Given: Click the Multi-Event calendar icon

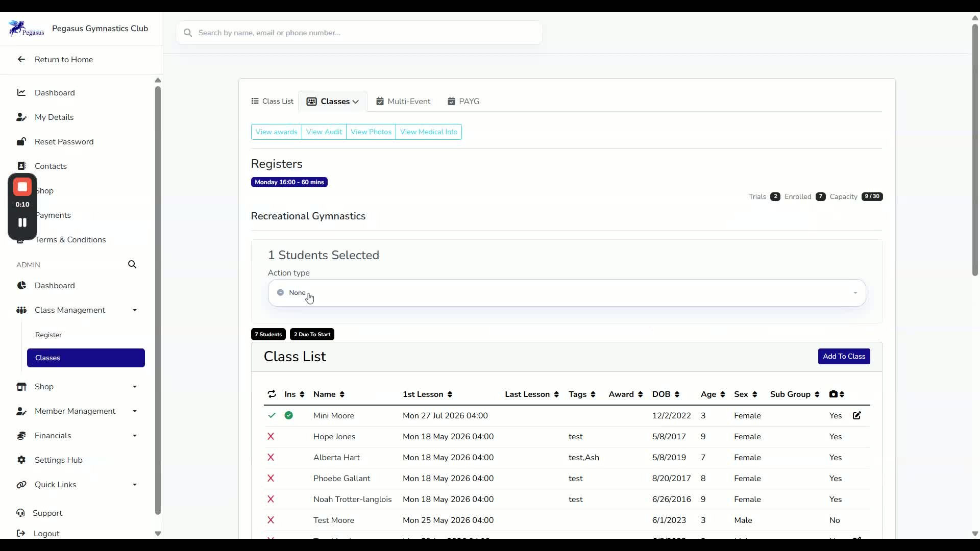Looking at the screenshot, I should coord(380,101).
